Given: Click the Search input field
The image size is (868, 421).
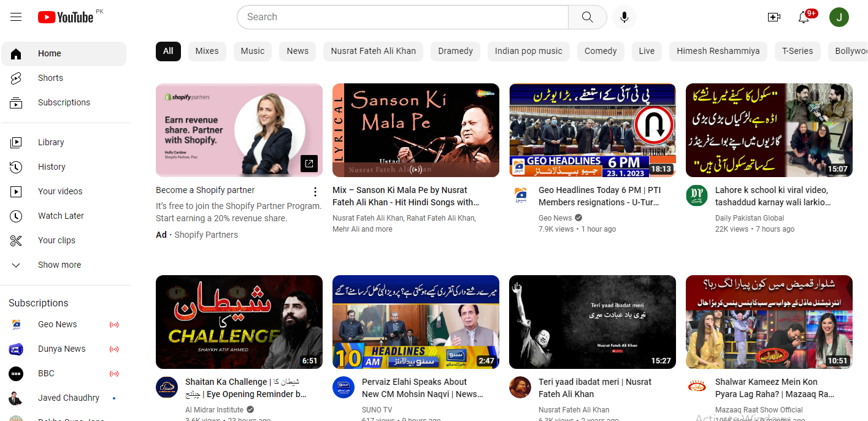Looking at the screenshot, I should click(x=403, y=17).
